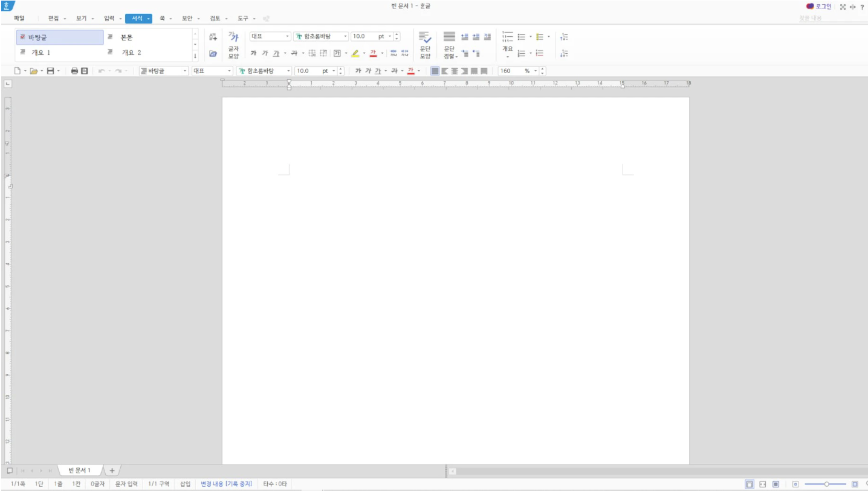Toggle page view mode icon in status bar
Viewport: 868px width, 494px height.
(x=750, y=484)
